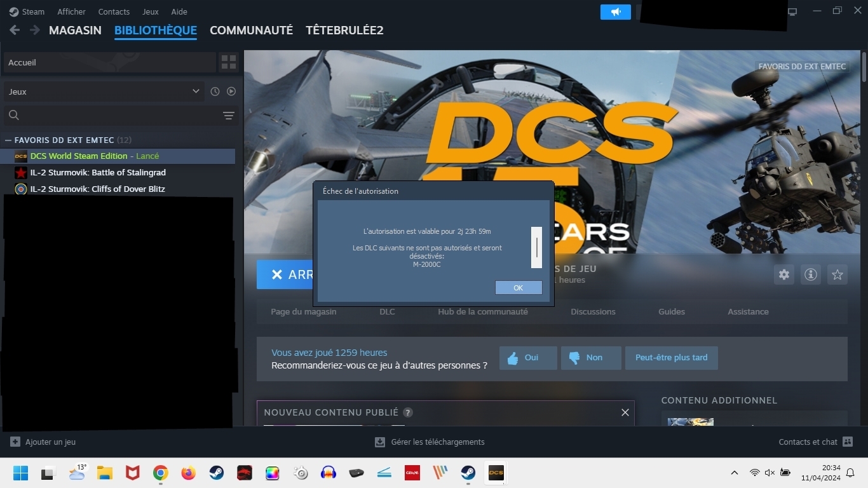Click the authorization dialog scrollbar
Viewport: 868px width, 488px height.
click(x=537, y=247)
